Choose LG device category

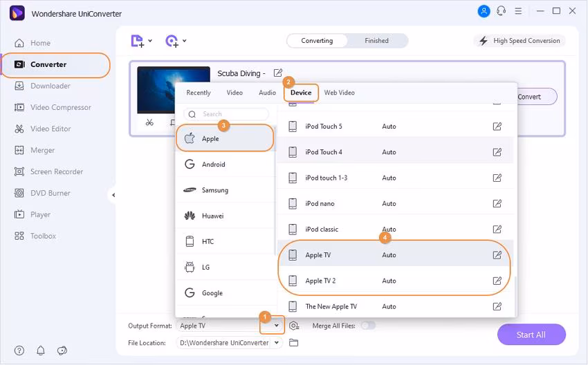click(x=225, y=268)
